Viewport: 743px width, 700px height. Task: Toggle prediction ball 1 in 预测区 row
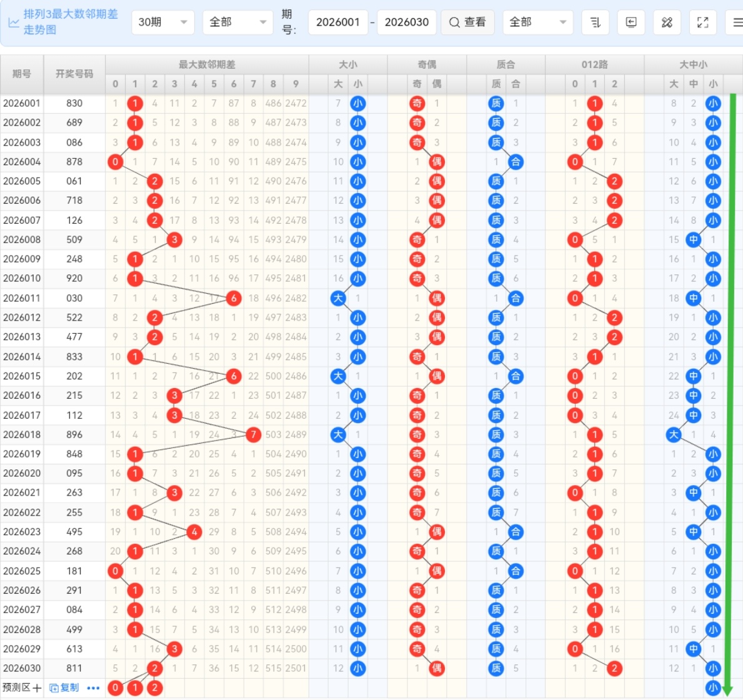tap(135, 688)
